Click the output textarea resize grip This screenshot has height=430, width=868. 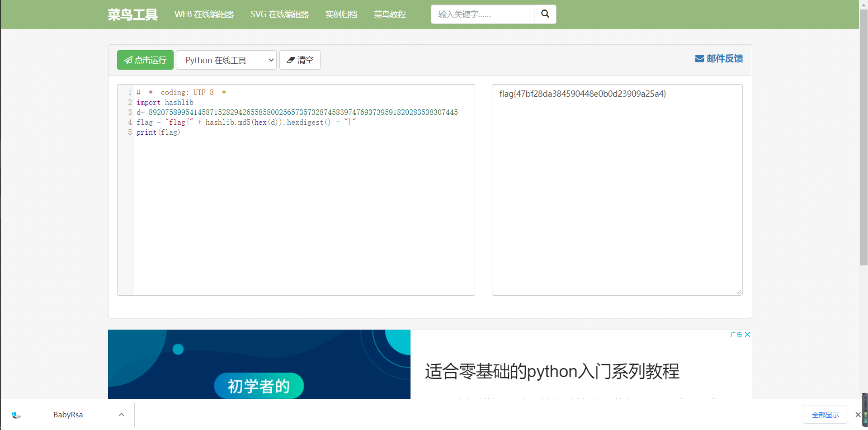739,292
